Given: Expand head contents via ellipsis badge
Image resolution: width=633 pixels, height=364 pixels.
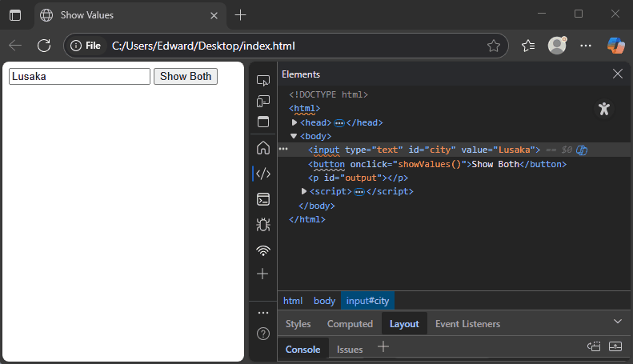Looking at the screenshot, I should 339,123.
